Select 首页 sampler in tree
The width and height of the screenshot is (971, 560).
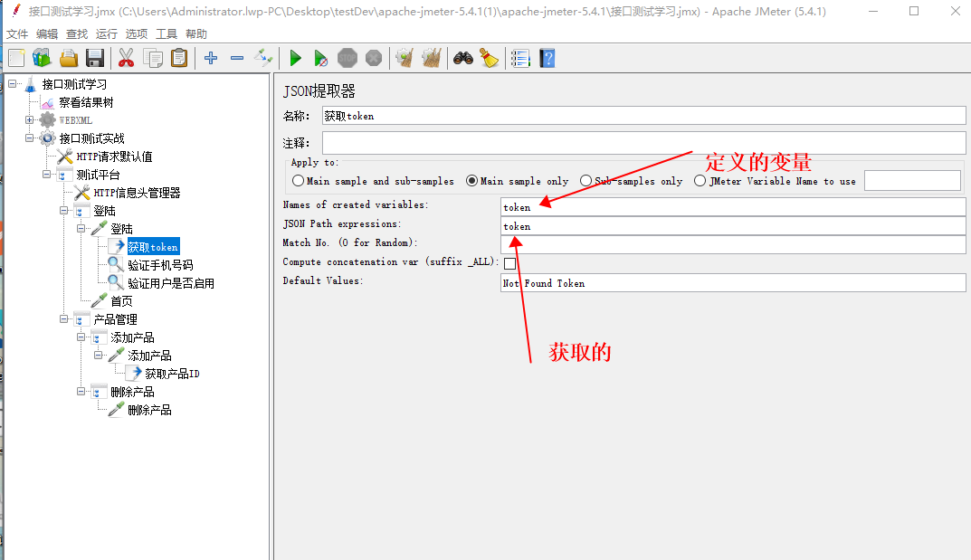pyautogui.click(x=121, y=301)
